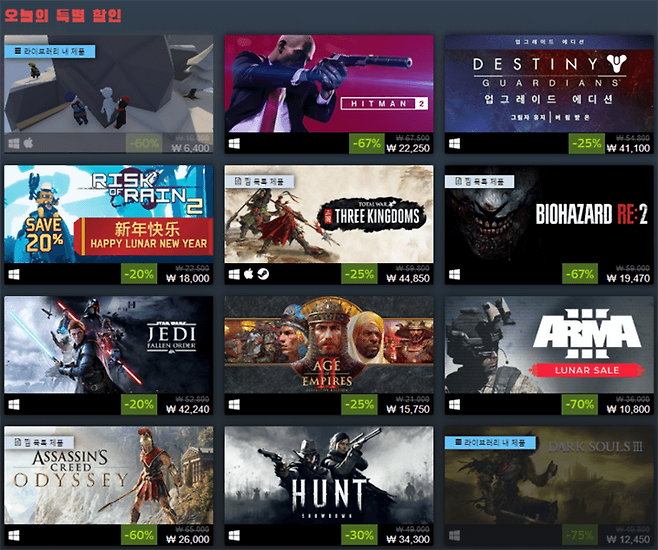The image size is (658, 550).
Task: Click the wishlist tag on the Three Kingdoms tile
Action: pos(259,181)
